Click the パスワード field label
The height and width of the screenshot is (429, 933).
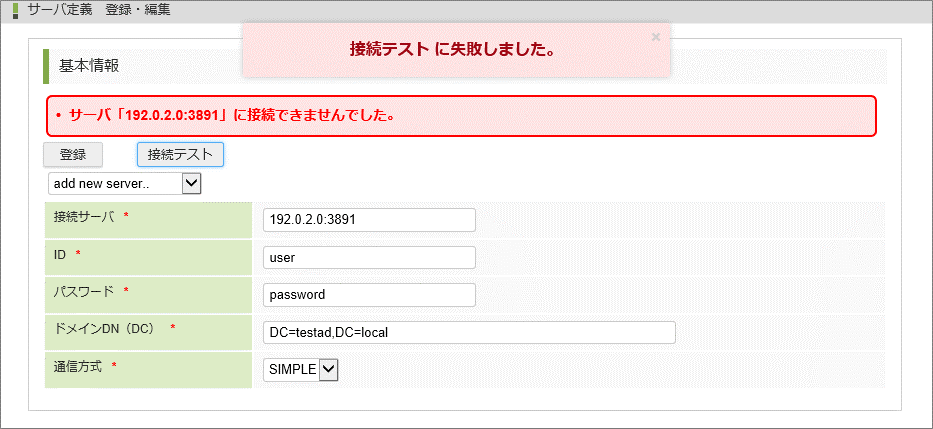click(83, 292)
